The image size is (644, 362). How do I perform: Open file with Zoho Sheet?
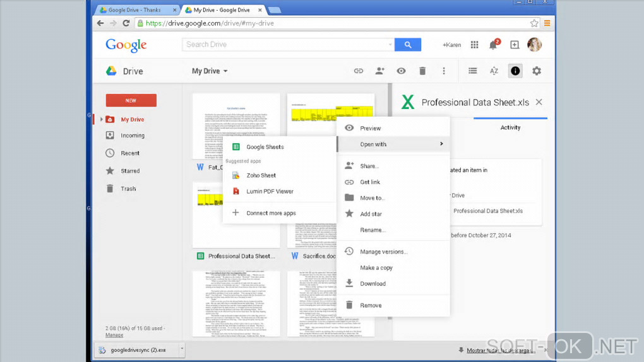tap(279, 175)
